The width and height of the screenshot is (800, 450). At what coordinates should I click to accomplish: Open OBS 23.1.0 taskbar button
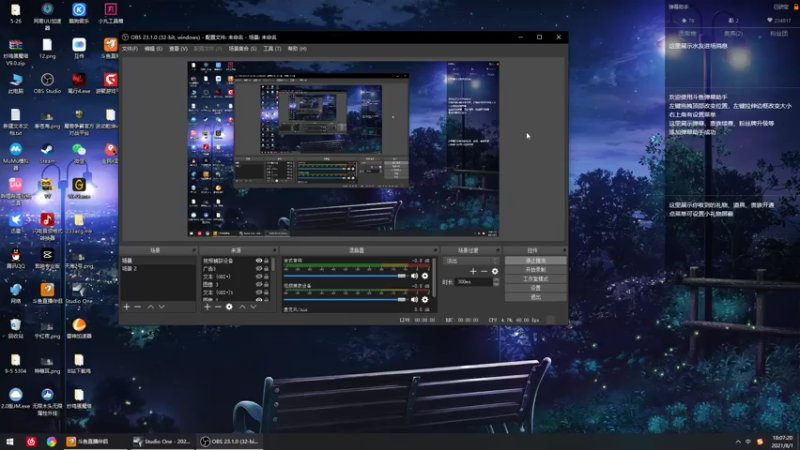[x=230, y=441]
